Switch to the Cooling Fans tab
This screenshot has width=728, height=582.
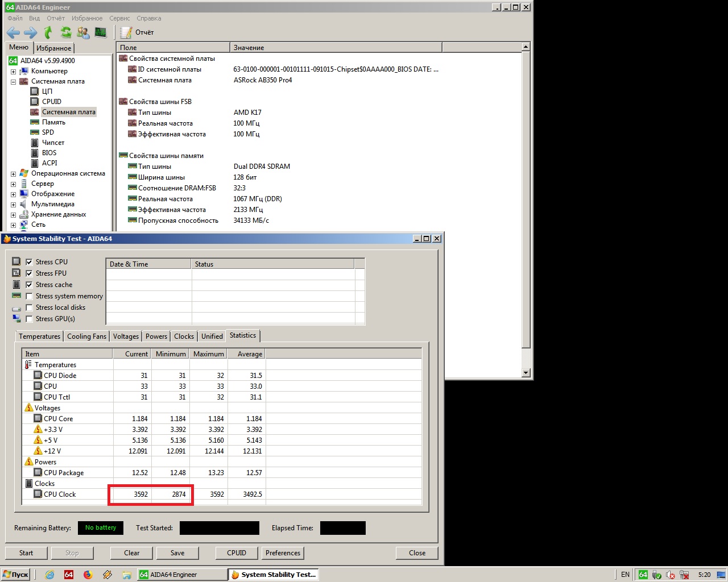coord(86,336)
